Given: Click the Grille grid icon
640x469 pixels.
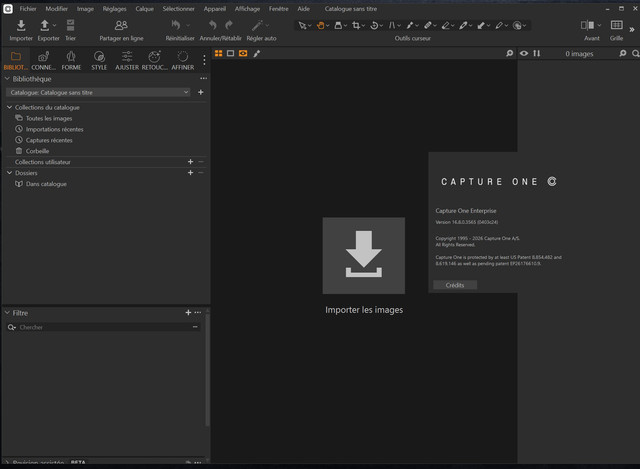Looking at the screenshot, I should pos(616,25).
